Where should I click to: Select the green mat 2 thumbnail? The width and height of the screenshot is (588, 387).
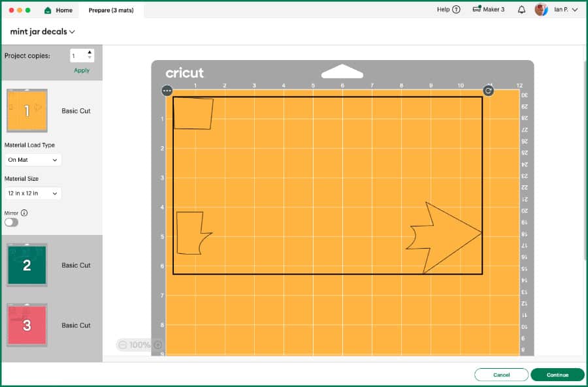coord(27,265)
